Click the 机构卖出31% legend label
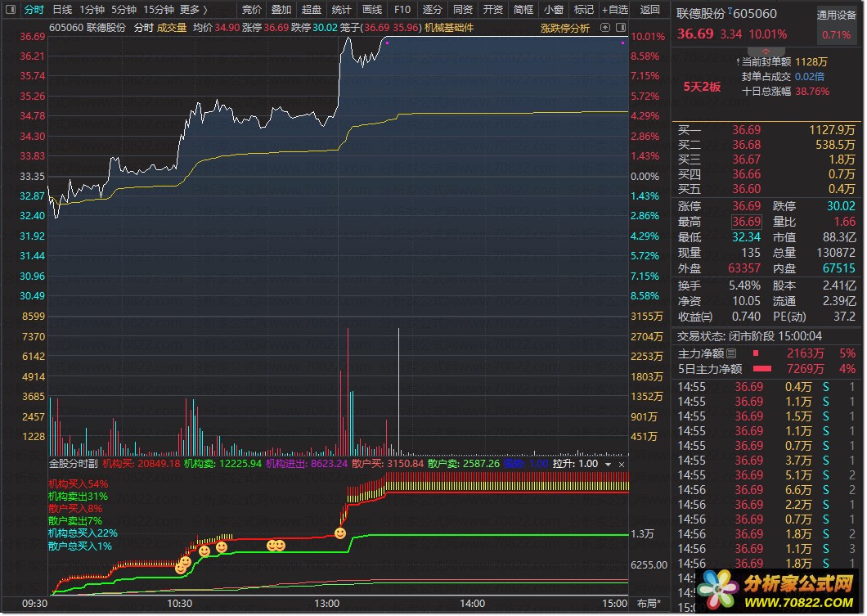 click(x=78, y=497)
